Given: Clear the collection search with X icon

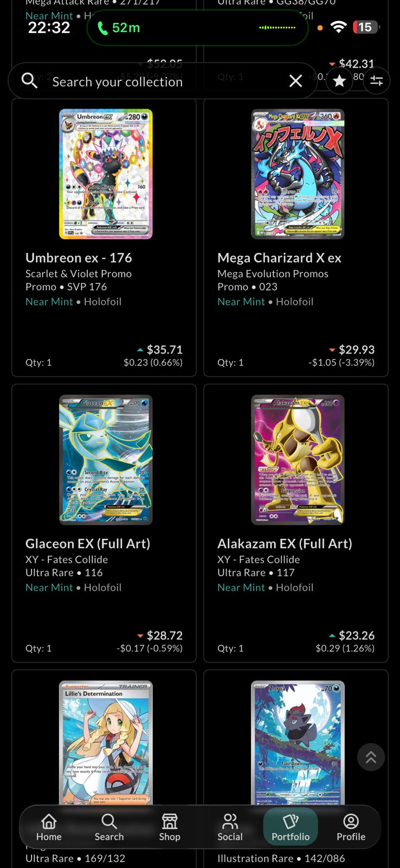Looking at the screenshot, I should coord(295,81).
